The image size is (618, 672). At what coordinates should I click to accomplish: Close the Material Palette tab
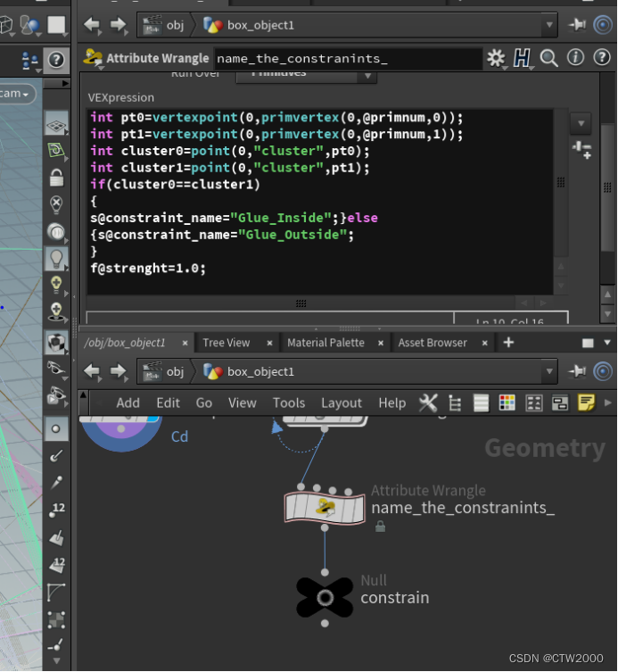[x=381, y=343]
